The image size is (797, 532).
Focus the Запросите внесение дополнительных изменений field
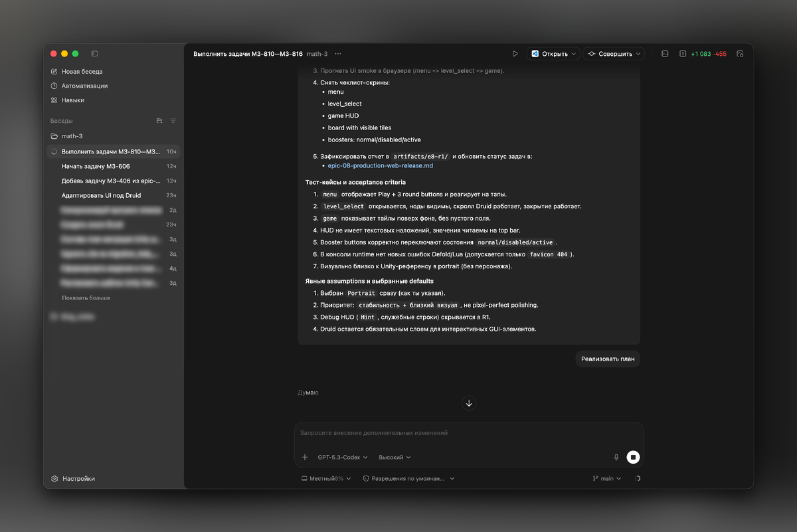coord(469,433)
